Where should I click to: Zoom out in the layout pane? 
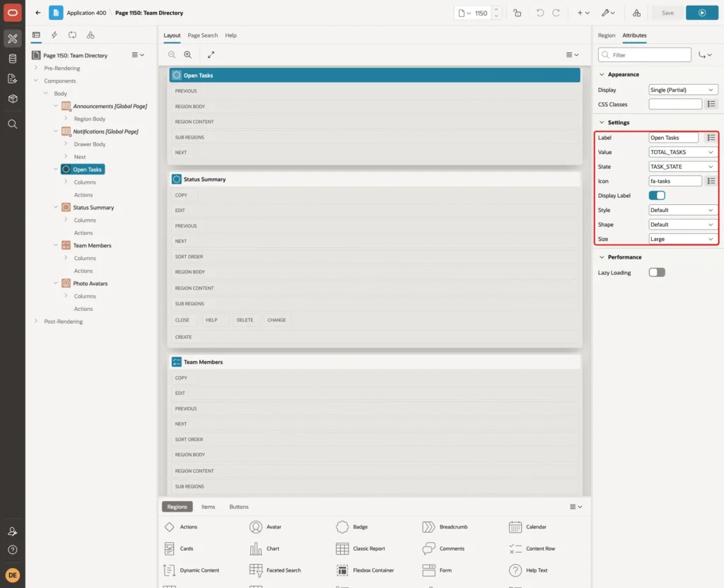point(172,54)
